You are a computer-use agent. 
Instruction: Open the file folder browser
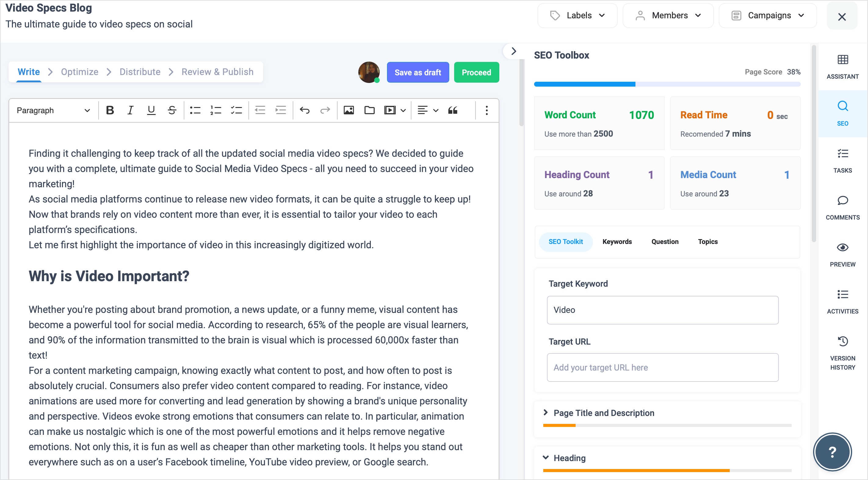369,110
